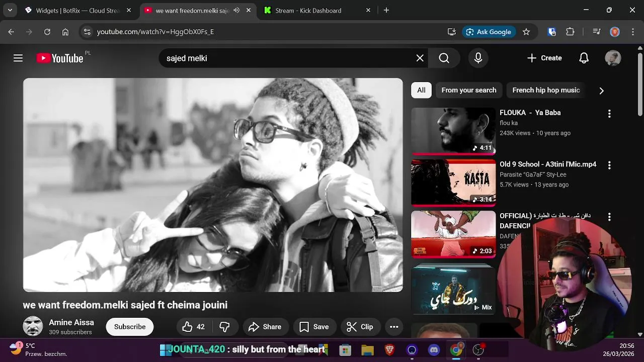
Task: Dislike the video with thumbs-down icon
Action: pyautogui.click(x=225, y=327)
